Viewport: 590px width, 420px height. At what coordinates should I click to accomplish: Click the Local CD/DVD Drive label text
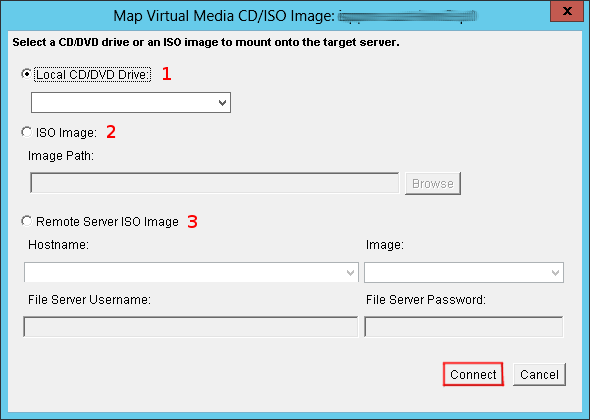(x=92, y=75)
